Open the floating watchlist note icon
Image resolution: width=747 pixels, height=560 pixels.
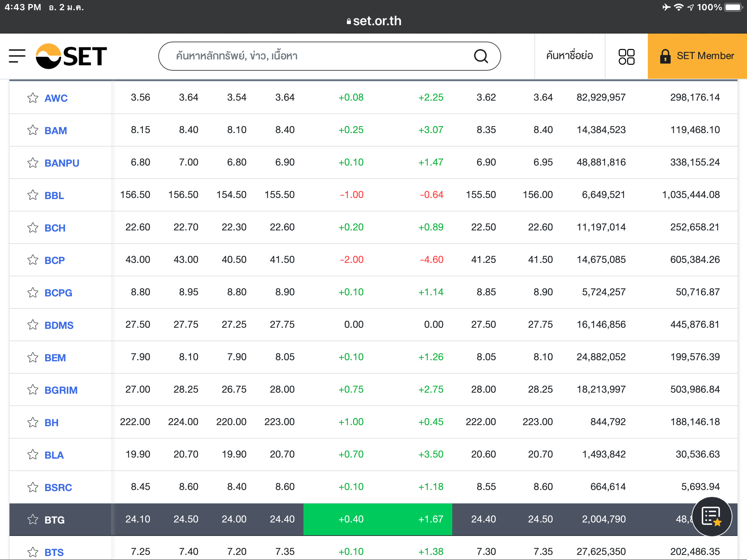tap(712, 516)
